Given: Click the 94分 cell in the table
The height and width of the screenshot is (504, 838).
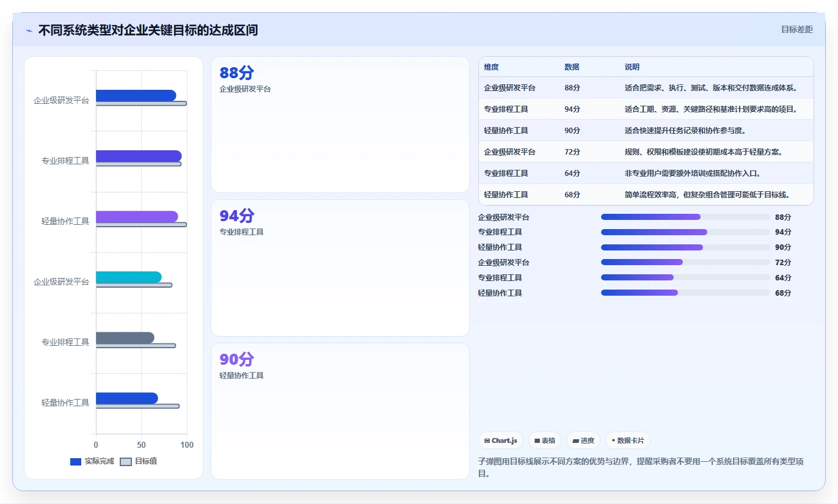Looking at the screenshot, I should [572, 109].
